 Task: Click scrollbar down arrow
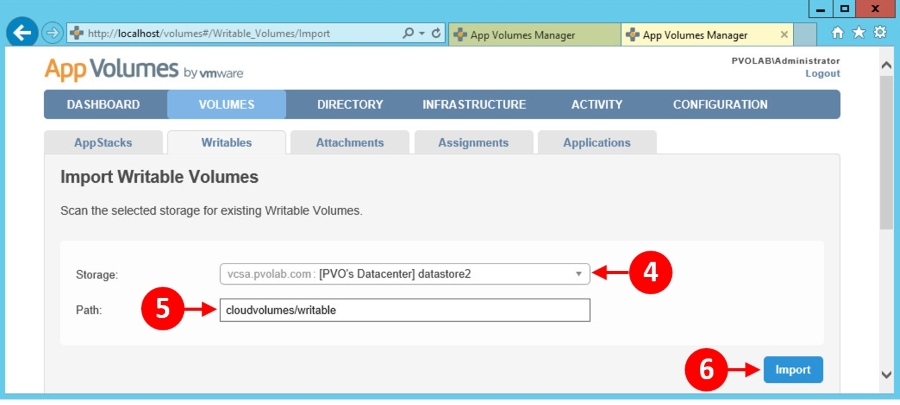click(x=886, y=374)
